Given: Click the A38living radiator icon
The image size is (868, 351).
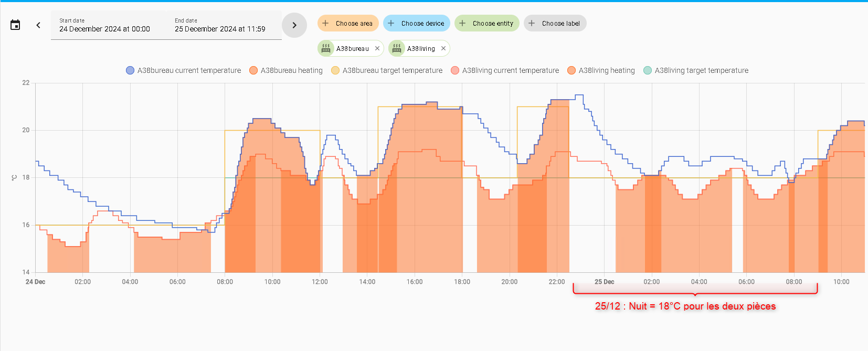Looking at the screenshot, I should [x=397, y=48].
